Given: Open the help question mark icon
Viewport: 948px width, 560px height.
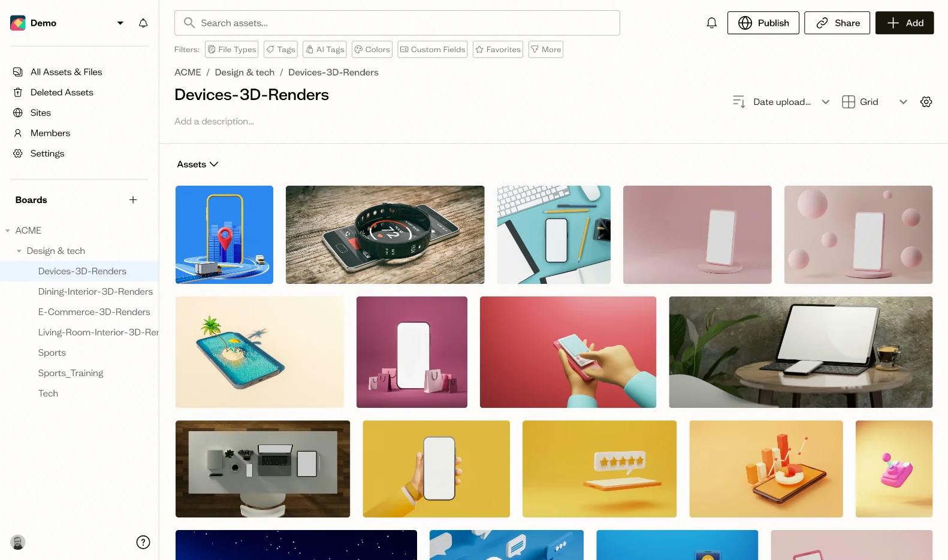Looking at the screenshot, I should coord(143,542).
